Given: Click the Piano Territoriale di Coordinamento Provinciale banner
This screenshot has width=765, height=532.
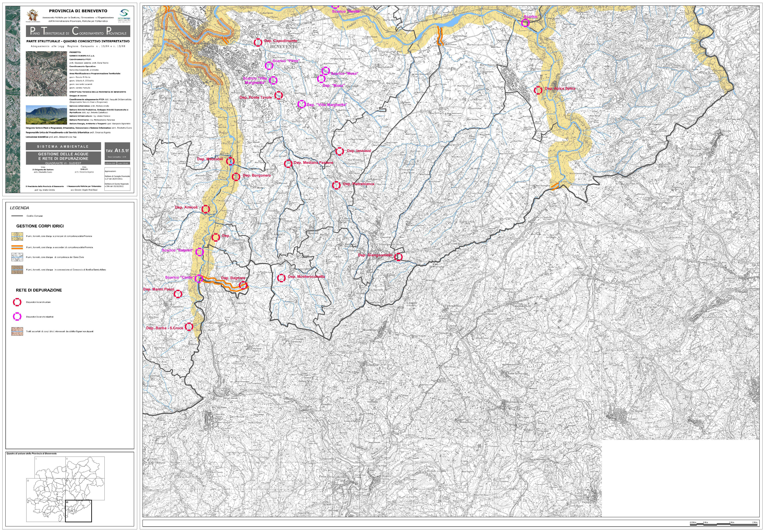Looking at the screenshot, I should pos(78,31).
